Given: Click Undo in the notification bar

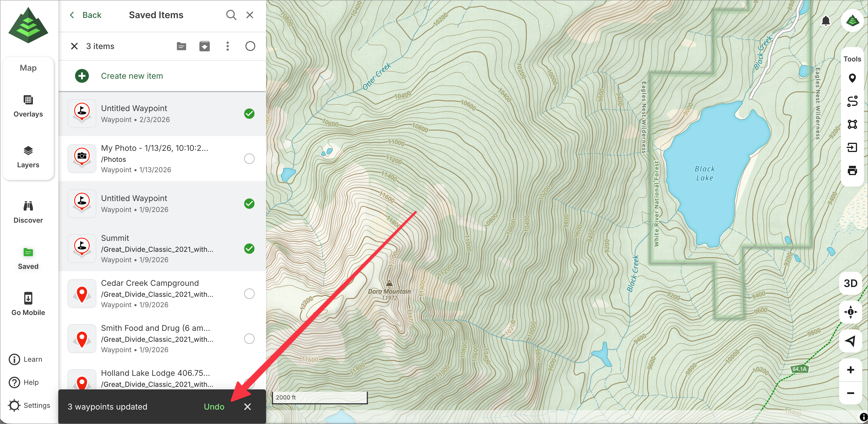Looking at the screenshot, I should click(x=214, y=406).
